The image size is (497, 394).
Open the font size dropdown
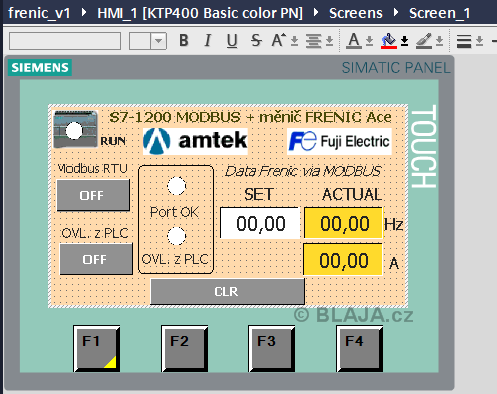pos(158,41)
